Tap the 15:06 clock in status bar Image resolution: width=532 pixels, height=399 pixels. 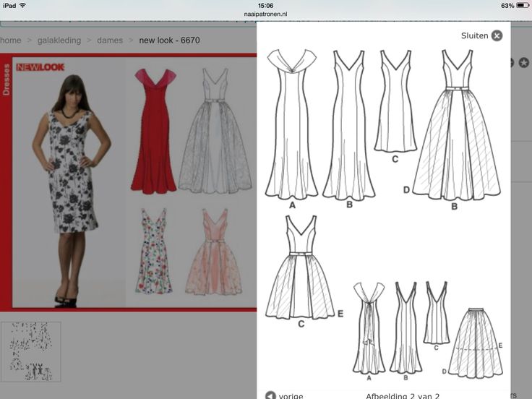(x=265, y=6)
